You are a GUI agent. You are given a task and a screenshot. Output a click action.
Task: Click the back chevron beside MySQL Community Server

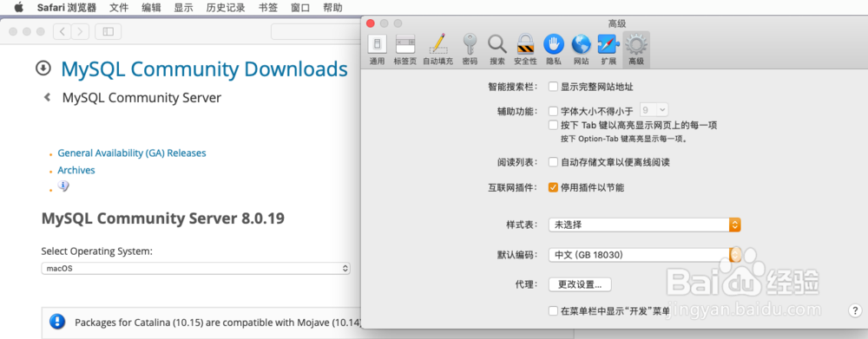coord(48,98)
